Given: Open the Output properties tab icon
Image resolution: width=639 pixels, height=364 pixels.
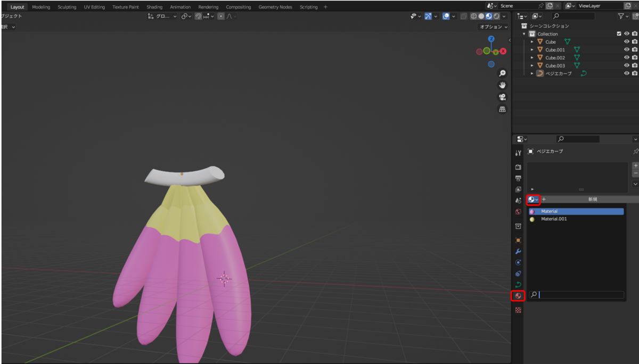Looking at the screenshot, I should [518, 178].
